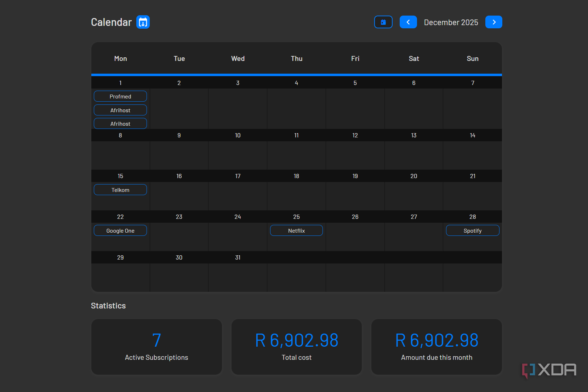588x392 pixels.
Task: Open the Profmed subscription entry
Action: tap(120, 96)
